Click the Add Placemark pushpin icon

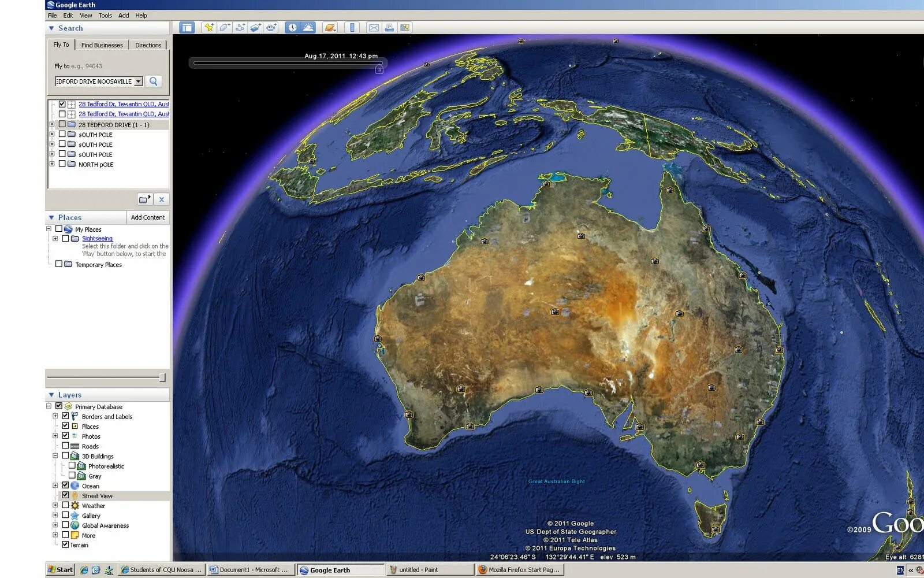click(209, 28)
